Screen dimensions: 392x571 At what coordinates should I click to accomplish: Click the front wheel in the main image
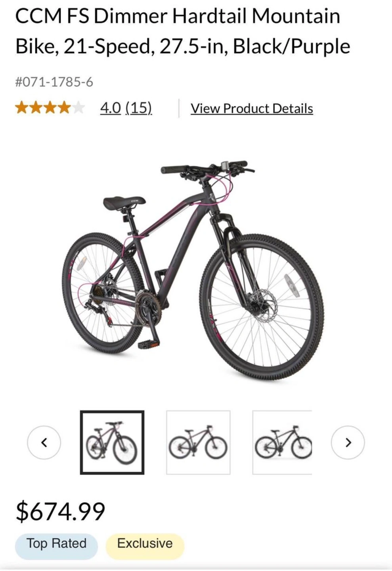pyautogui.click(x=262, y=307)
